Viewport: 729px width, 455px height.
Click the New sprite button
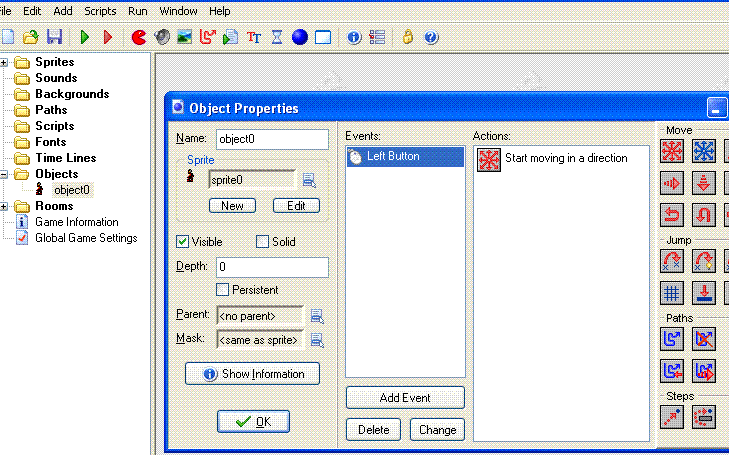232,205
